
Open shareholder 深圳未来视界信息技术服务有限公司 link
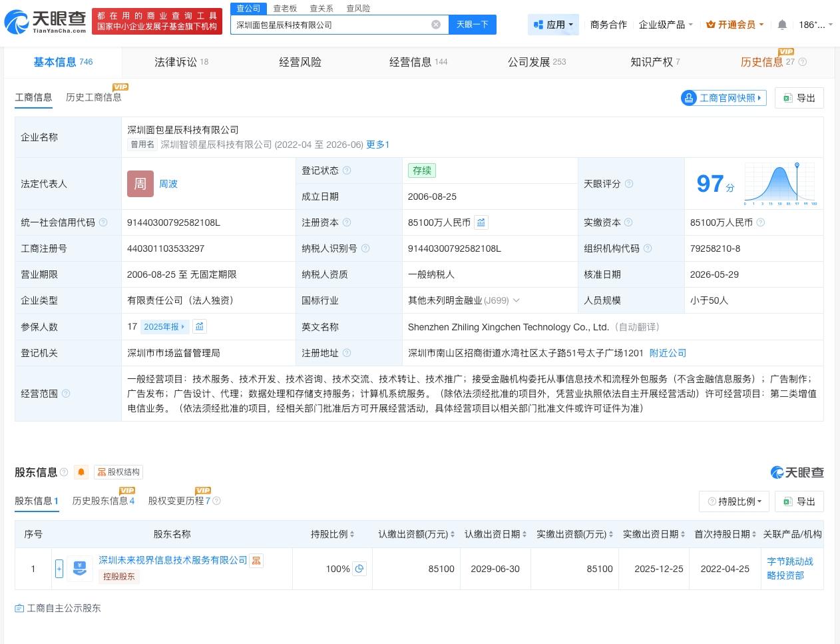coord(173,560)
